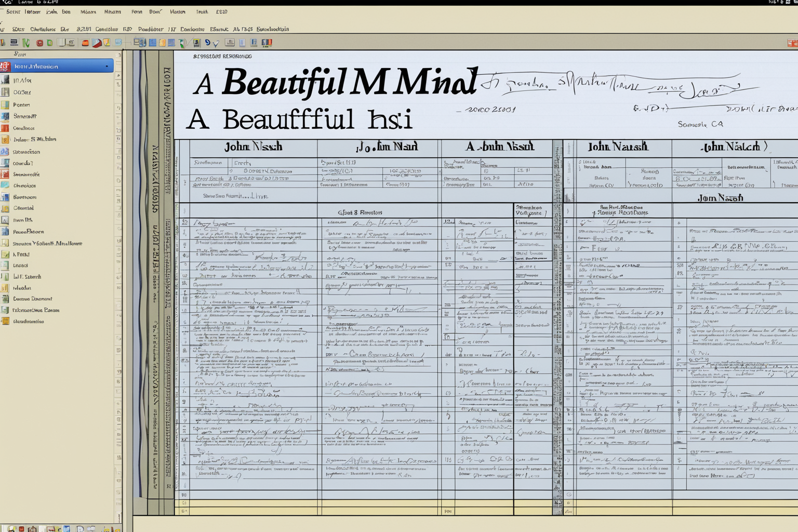The width and height of the screenshot is (798, 532).
Task: Open the dropdown arrow on blue sidebar header
Action: click(x=107, y=66)
